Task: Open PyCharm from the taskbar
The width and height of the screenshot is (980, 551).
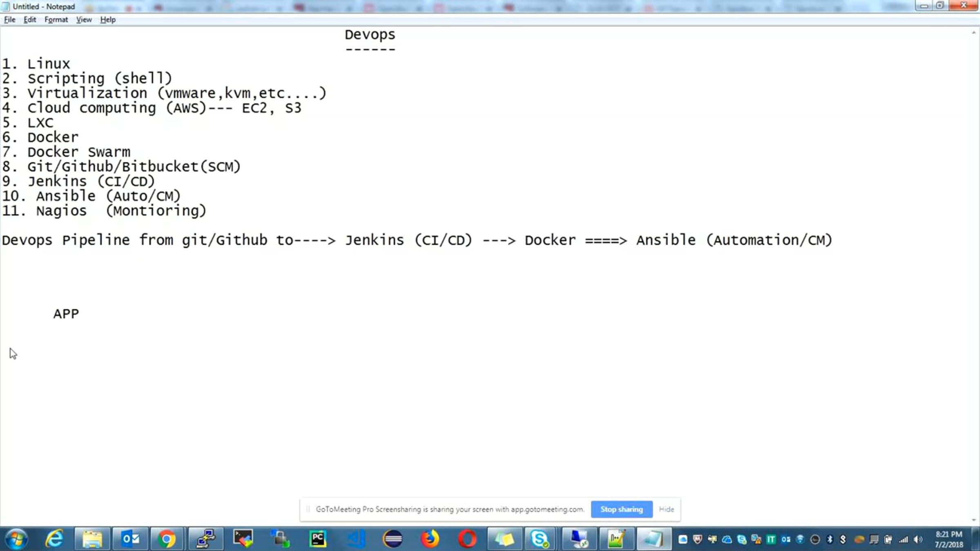Action: 317,539
